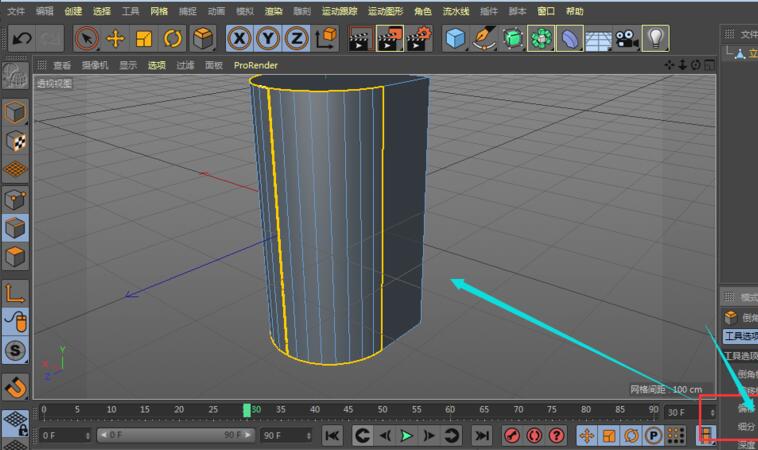This screenshot has width=758, height=450.
Task: Enable Snap with the magnet icon
Action: click(x=15, y=385)
